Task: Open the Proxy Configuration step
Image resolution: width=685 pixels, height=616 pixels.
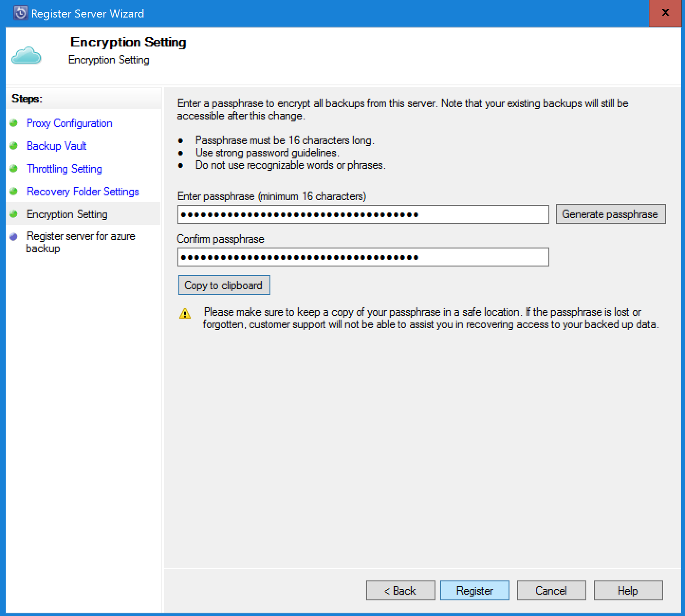Action: point(69,123)
